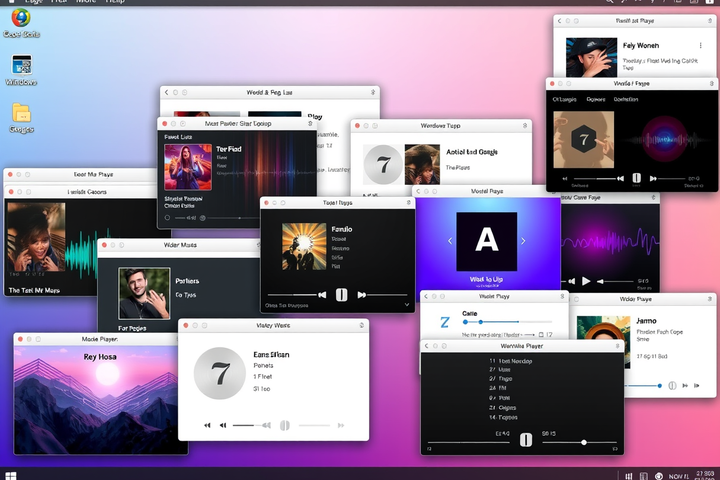The image size is (720, 480).
Task: Click the blue slider knob in "Jarmo" player
Action: pyautogui.click(x=660, y=386)
